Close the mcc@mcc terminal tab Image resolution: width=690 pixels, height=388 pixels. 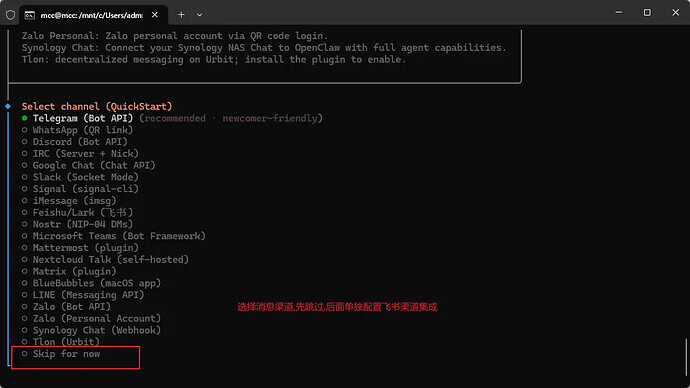[155, 15]
